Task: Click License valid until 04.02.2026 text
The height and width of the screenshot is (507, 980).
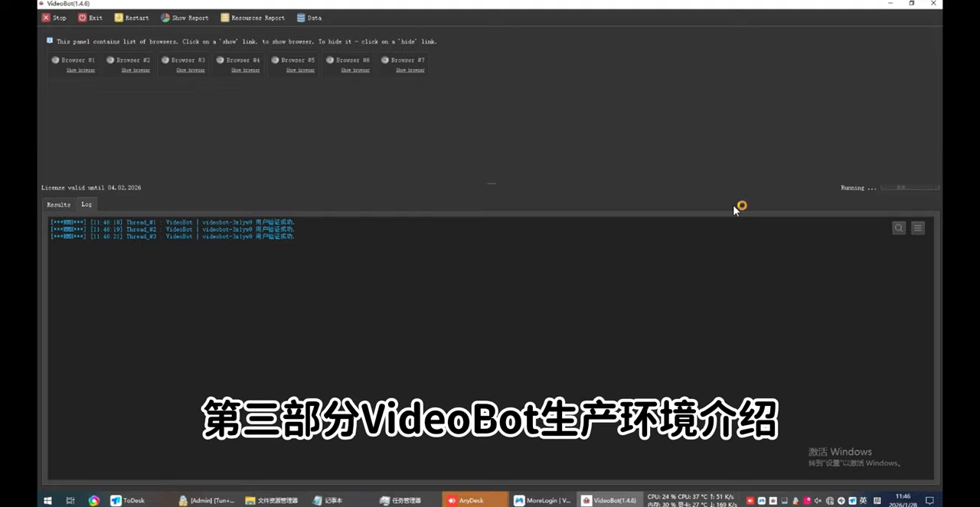Action: (x=91, y=188)
